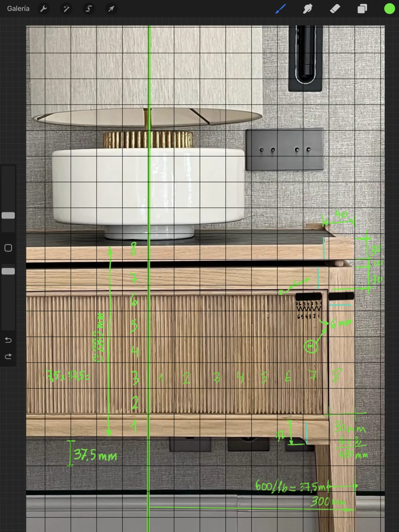Redo the last undone stroke
The width and height of the screenshot is (399, 532).
click(8, 357)
